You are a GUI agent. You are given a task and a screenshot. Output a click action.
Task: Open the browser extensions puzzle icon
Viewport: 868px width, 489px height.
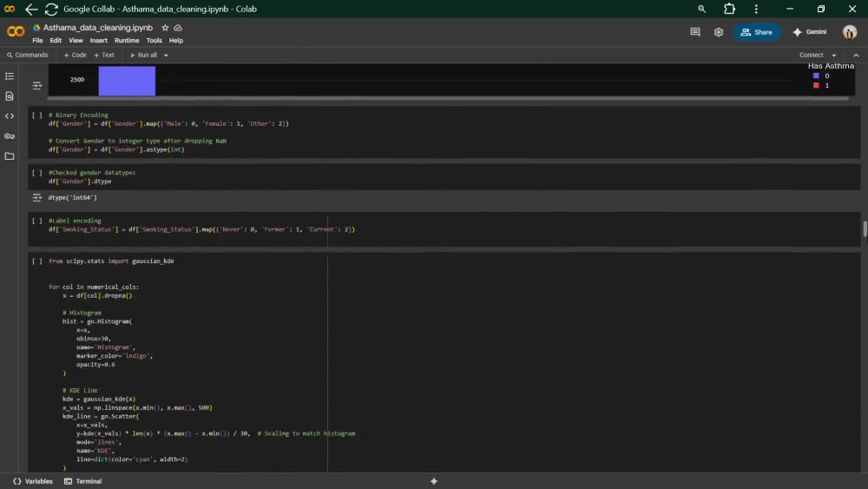click(x=730, y=9)
